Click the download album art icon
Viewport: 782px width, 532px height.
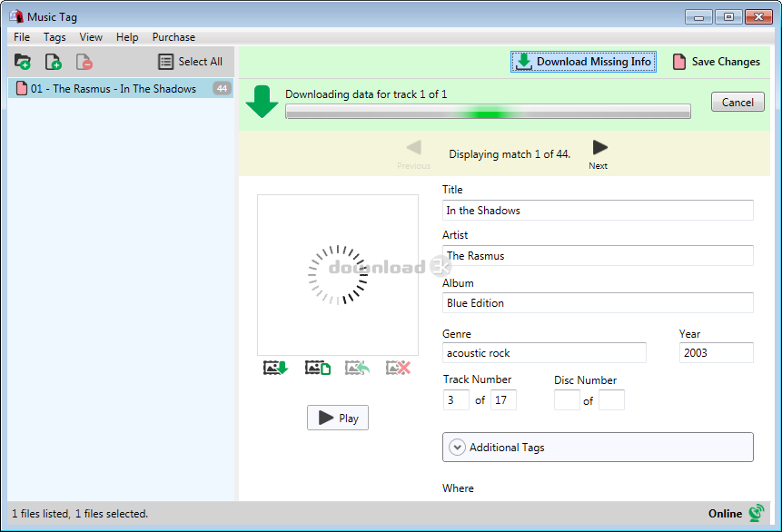click(275, 368)
